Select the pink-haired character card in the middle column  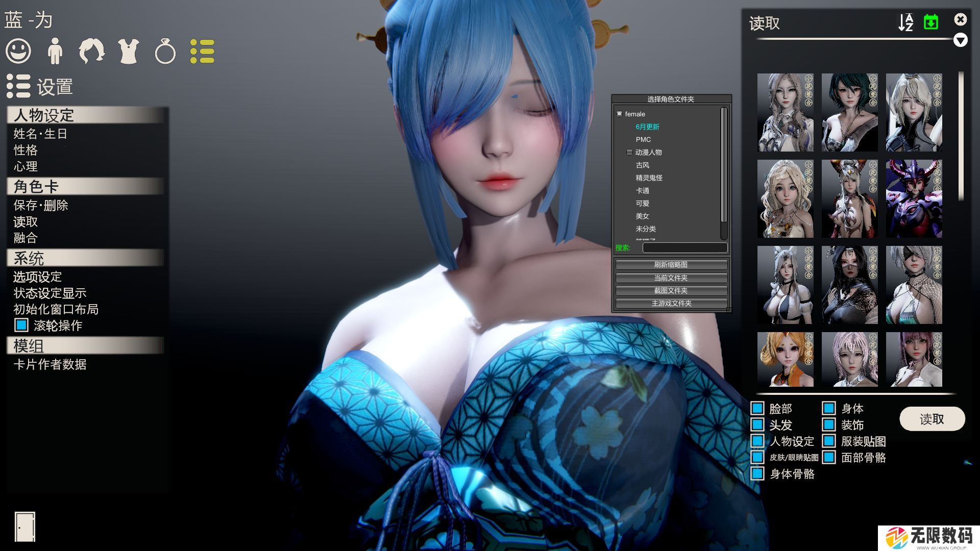[850, 359]
